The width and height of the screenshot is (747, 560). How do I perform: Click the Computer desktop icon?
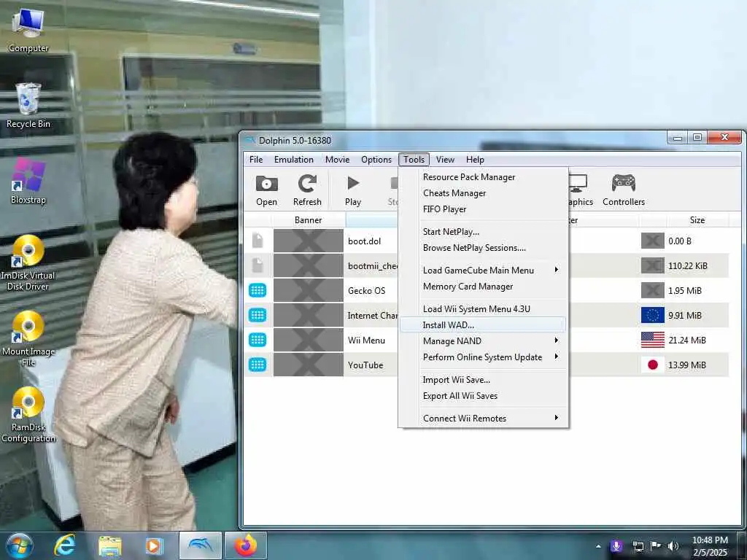click(x=28, y=31)
